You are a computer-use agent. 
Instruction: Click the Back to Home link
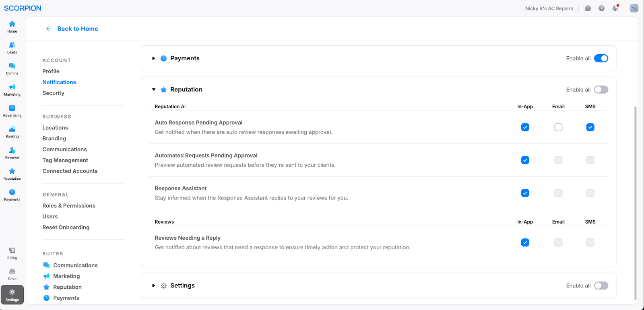tap(77, 29)
